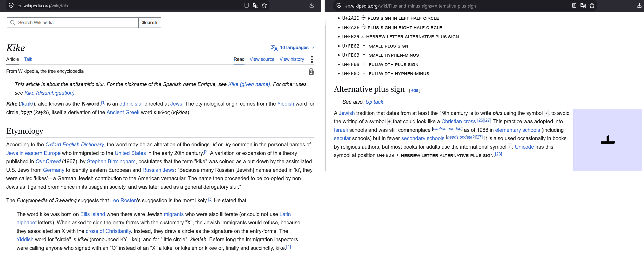Open the Kike (disambiguation) link
The width and height of the screenshot is (644, 261).
[x=49, y=93]
